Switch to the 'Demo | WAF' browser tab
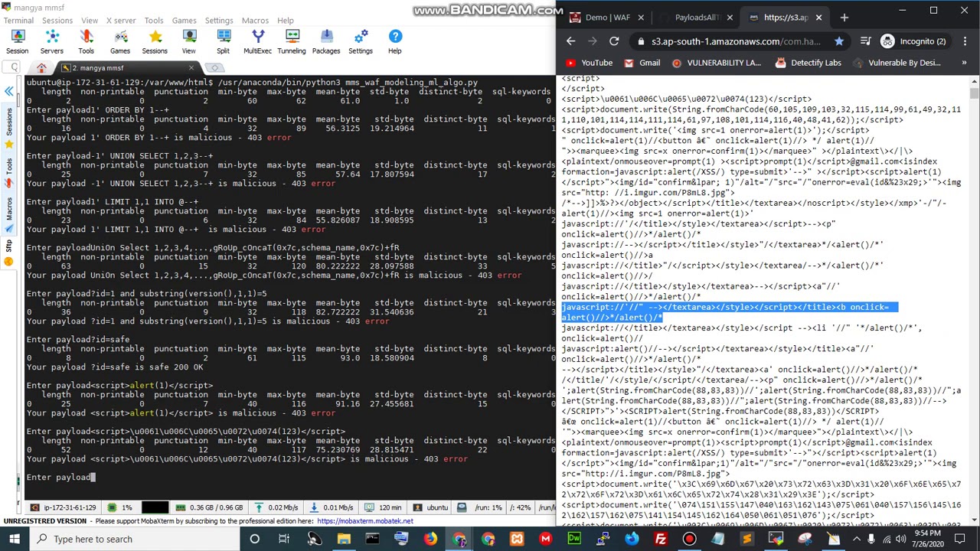This screenshot has height=551, width=980. pos(609,17)
